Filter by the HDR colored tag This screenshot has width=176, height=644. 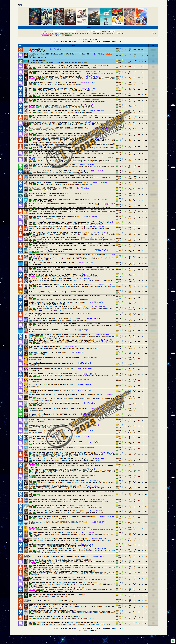tap(70, 36)
